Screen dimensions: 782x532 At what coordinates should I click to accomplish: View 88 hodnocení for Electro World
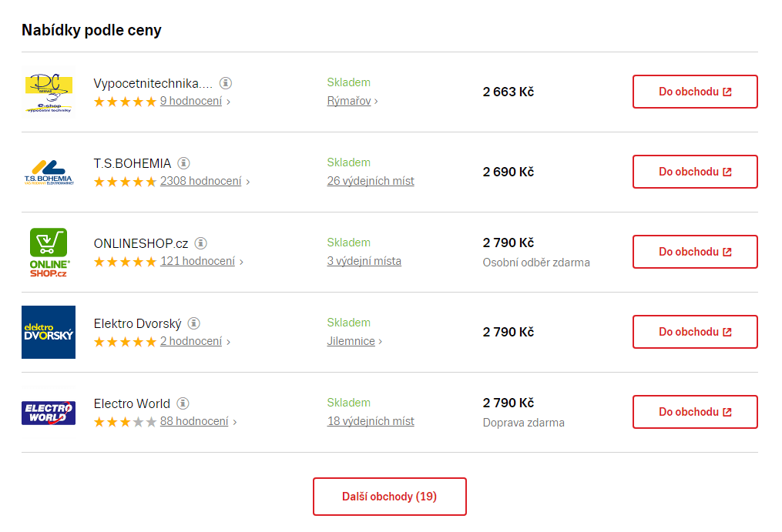pyautogui.click(x=194, y=421)
